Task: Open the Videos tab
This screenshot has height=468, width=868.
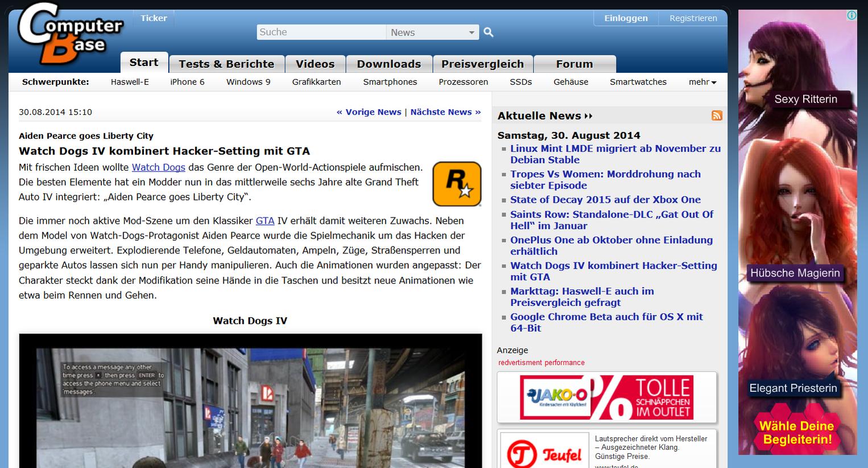Action: click(315, 64)
